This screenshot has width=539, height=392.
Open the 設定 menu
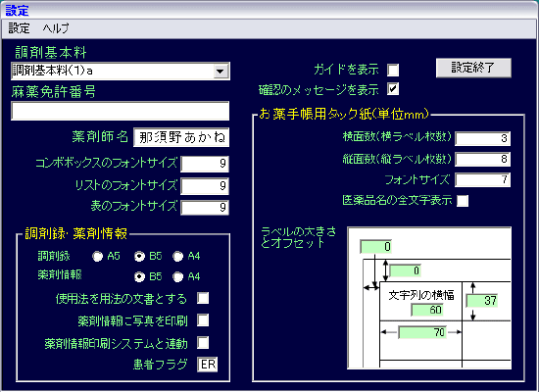pos(20,28)
